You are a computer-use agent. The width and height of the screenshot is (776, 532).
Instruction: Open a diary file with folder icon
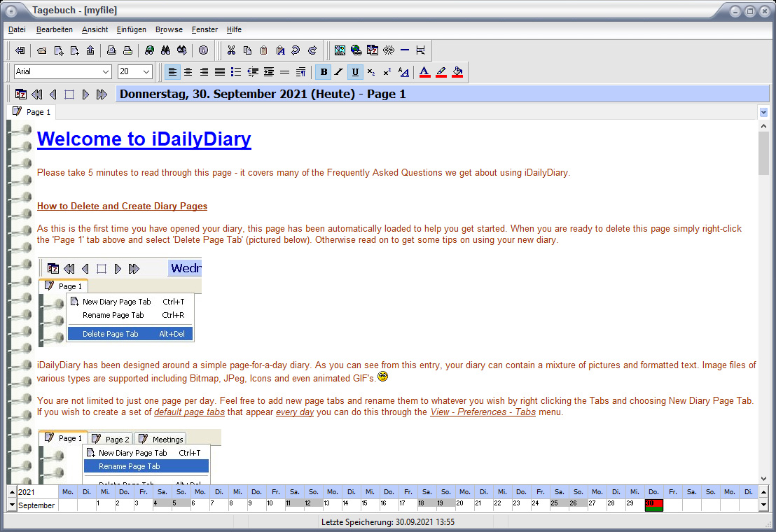click(x=42, y=50)
